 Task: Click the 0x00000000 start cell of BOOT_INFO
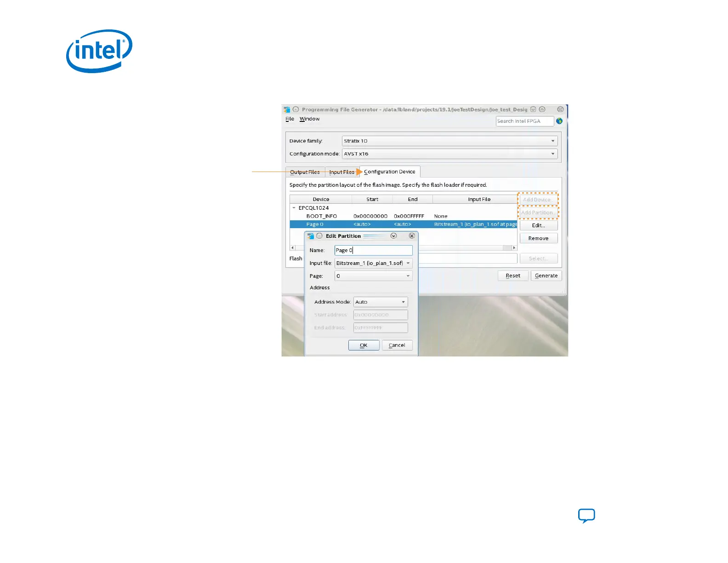[370, 216]
